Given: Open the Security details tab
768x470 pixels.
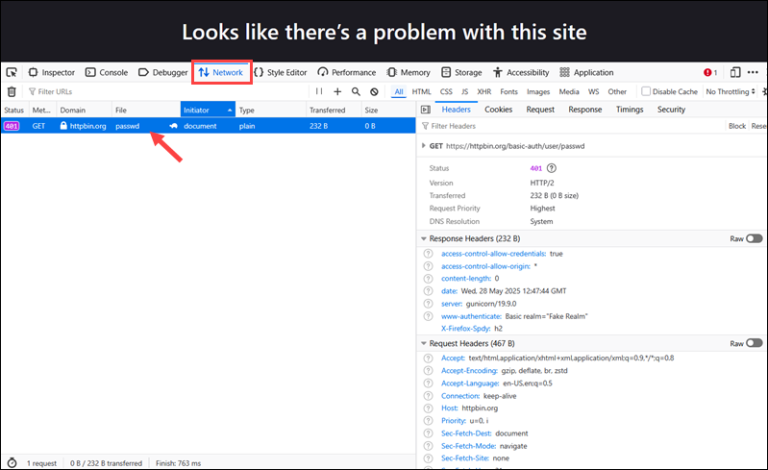Looking at the screenshot, I should tap(671, 110).
